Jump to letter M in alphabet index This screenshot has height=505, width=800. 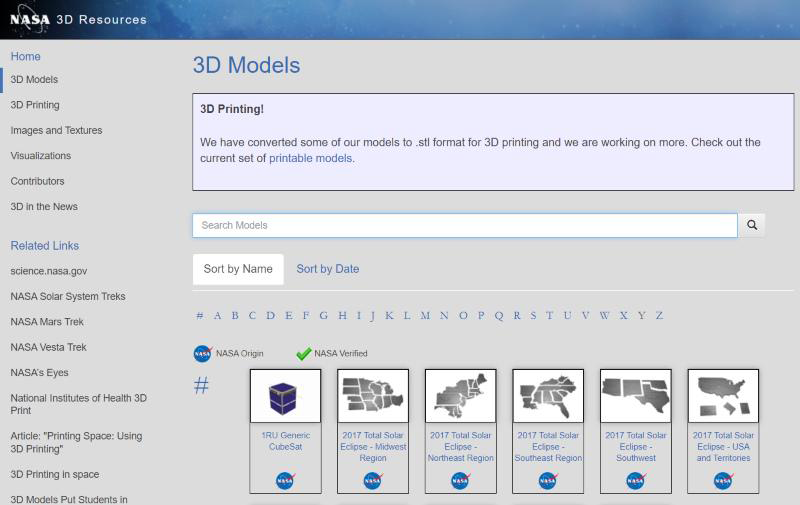point(425,316)
